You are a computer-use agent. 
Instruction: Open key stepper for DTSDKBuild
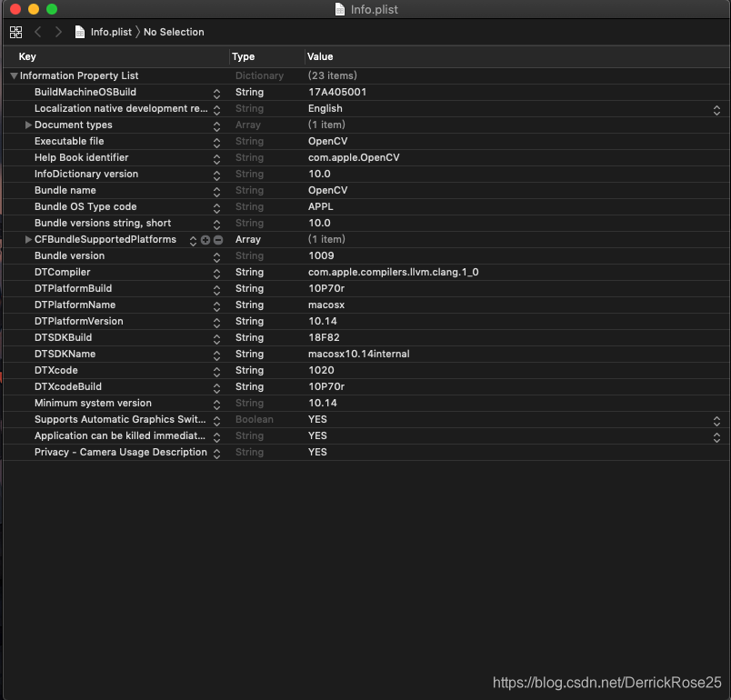216,339
